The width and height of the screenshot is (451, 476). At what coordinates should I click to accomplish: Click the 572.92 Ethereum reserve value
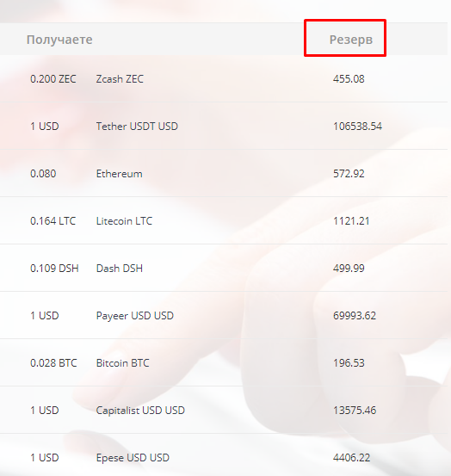point(349,174)
